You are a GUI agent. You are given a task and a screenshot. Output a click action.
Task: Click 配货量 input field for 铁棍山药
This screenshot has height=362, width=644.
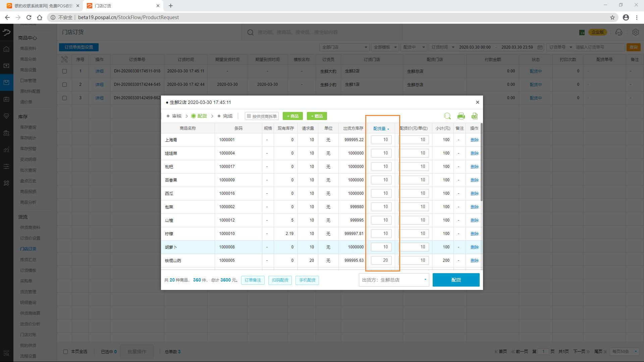[x=381, y=260]
